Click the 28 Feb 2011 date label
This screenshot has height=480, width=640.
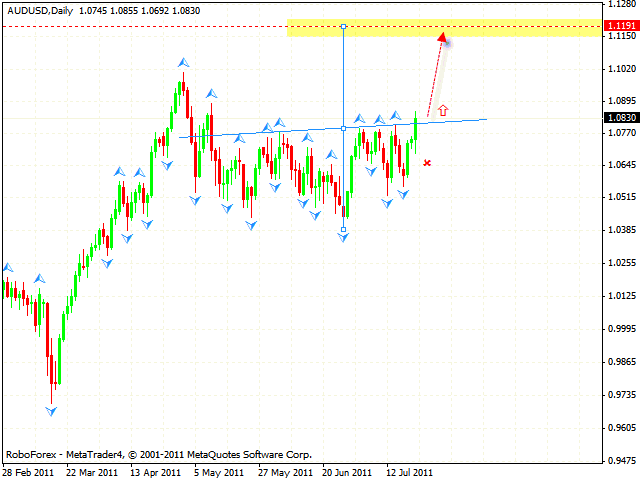coord(28,471)
